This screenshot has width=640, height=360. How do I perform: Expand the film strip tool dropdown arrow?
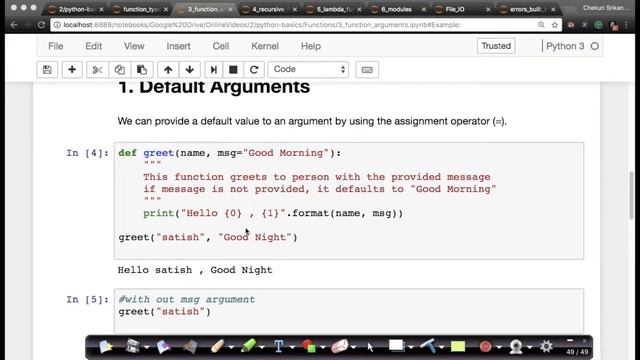[147, 348]
